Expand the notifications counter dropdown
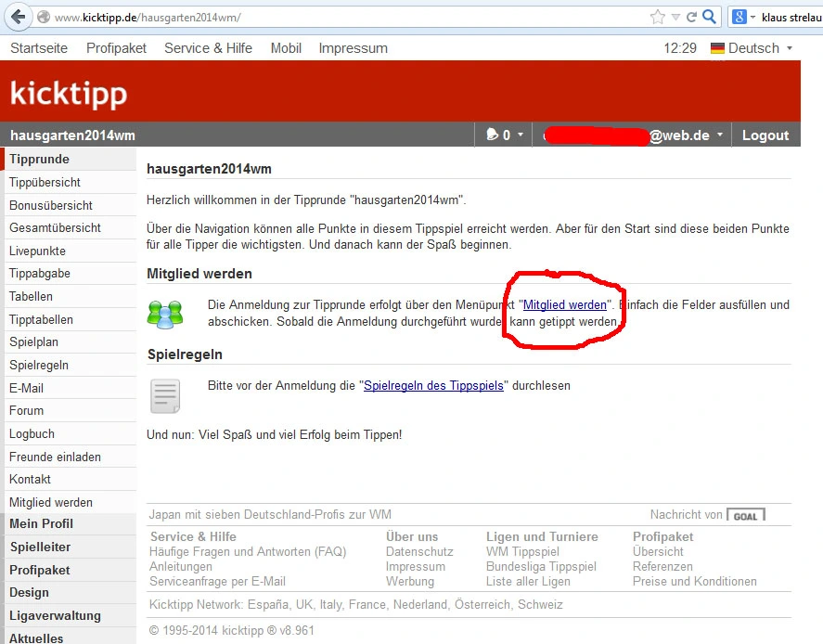The width and height of the screenshot is (823, 644). click(x=506, y=135)
